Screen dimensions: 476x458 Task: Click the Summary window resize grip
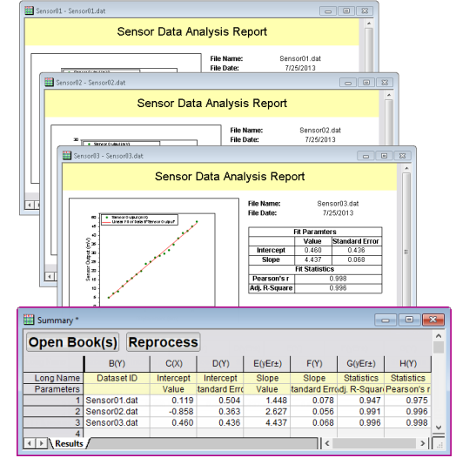[x=439, y=444]
